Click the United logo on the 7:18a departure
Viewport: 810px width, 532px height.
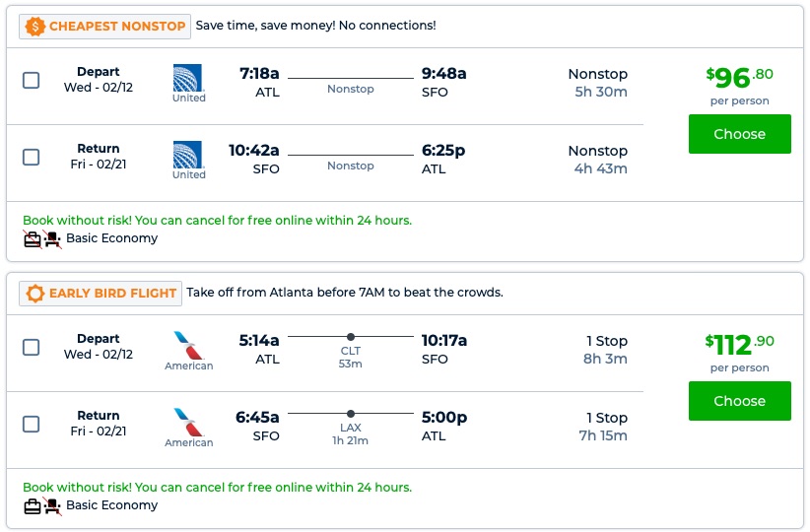188,77
